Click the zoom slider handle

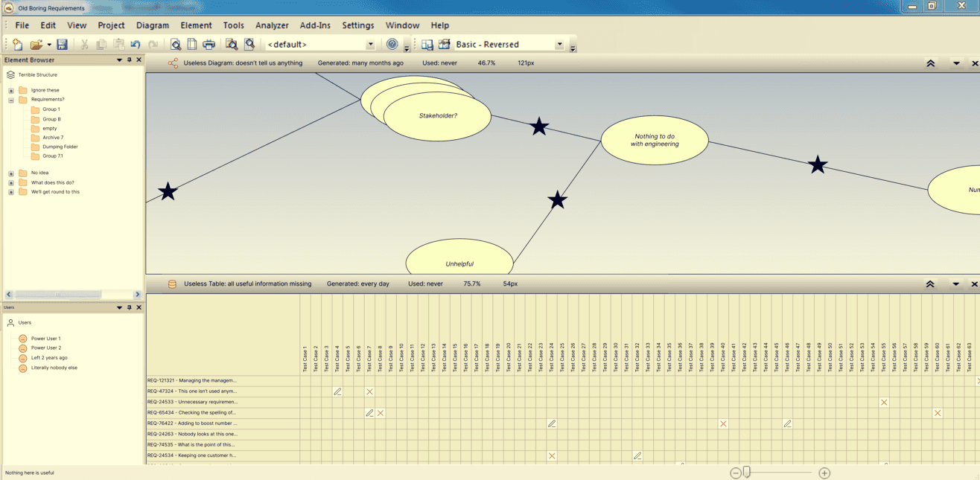click(747, 473)
